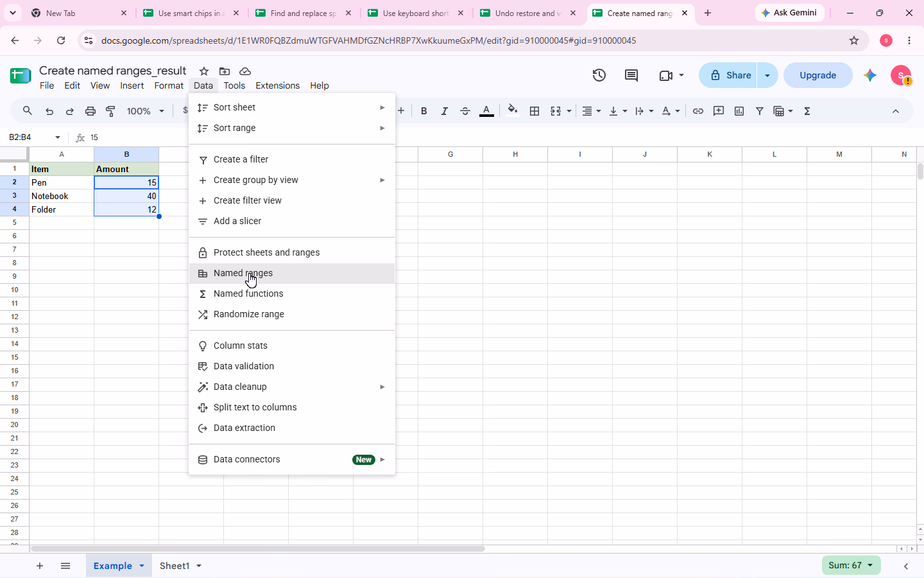Click the functions sigma icon
Image resolution: width=924 pixels, height=578 pixels.
coord(807,111)
